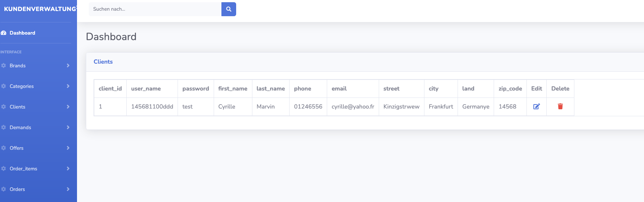Viewport: 644px width, 202px height.
Task: Select the city cell 'Frankfurt'
Action: 441,107
